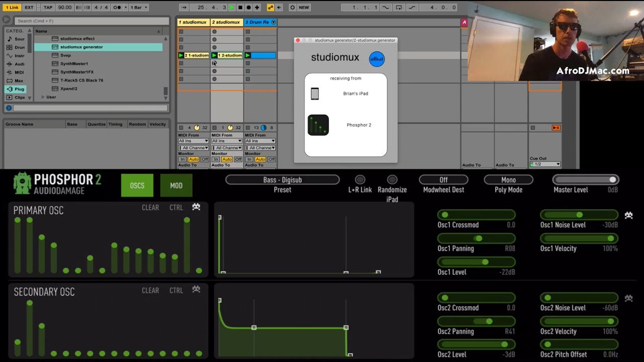644x362 pixels.
Task: Toggle EXT external sync
Action: 29,8
